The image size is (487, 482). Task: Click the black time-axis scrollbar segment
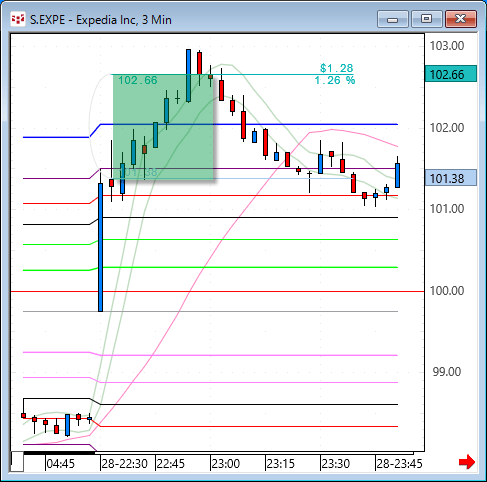coord(59,453)
